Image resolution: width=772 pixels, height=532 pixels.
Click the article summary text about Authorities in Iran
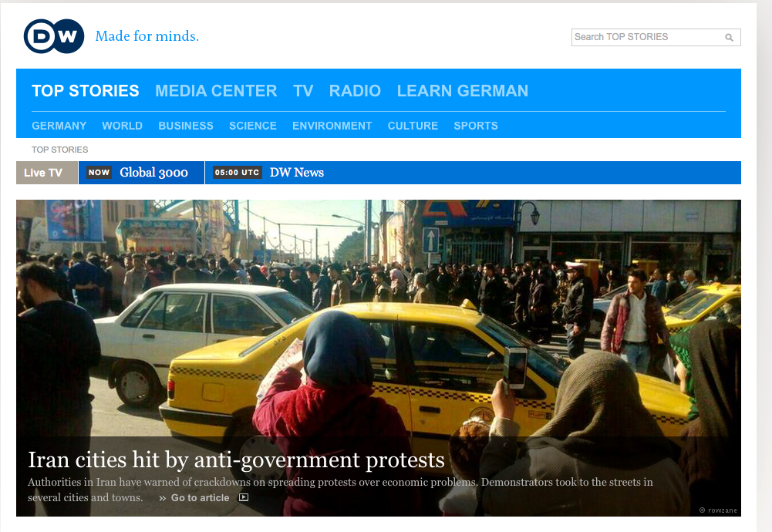point(340,490)
